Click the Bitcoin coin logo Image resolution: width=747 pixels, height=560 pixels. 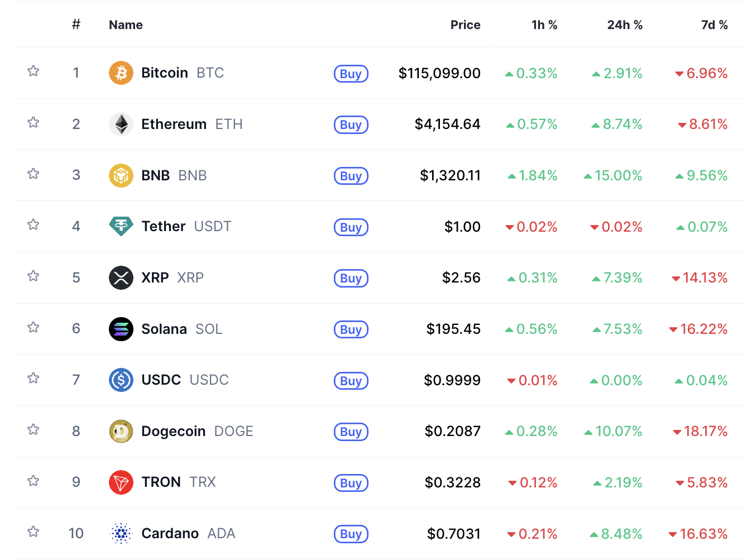pos(121,73)
